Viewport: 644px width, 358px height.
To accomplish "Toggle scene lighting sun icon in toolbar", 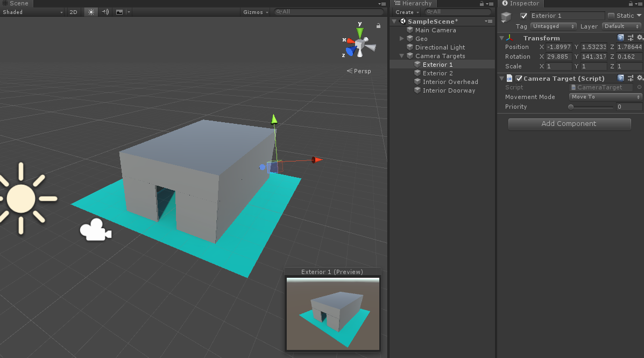I will [x=91, y=12].
